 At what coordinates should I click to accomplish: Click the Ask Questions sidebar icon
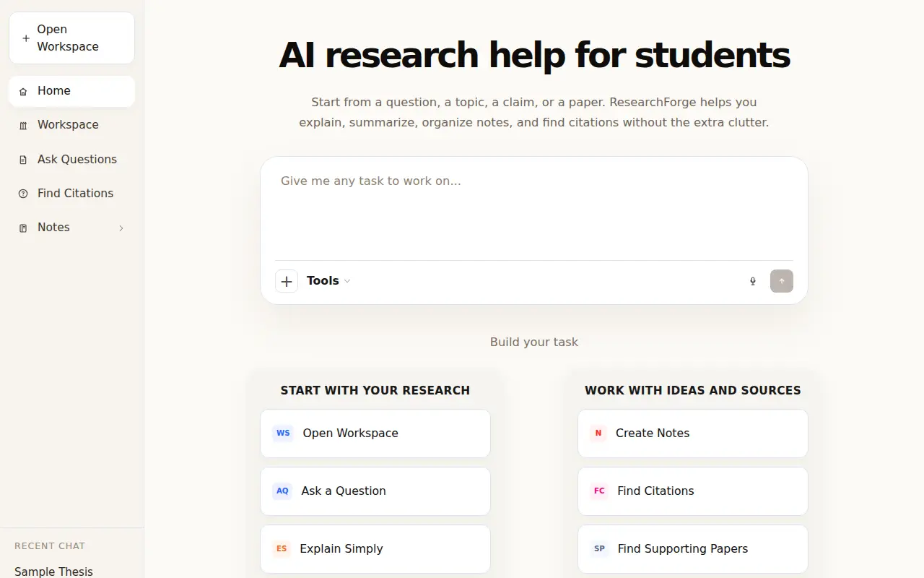(x=23, y=160)
